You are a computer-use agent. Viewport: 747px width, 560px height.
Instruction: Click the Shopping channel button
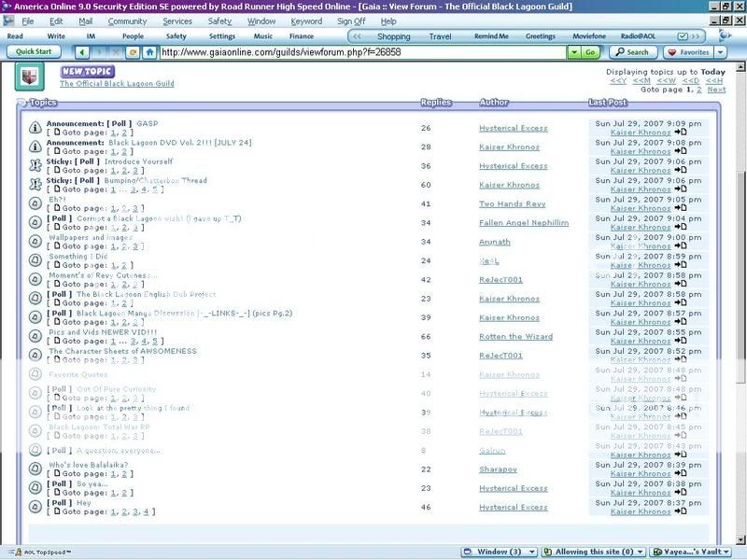pos(393,36)
